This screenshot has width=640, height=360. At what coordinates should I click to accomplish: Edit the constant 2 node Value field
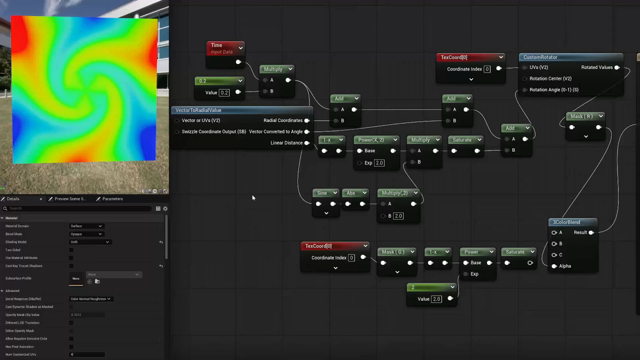click(x=436, y=299)
